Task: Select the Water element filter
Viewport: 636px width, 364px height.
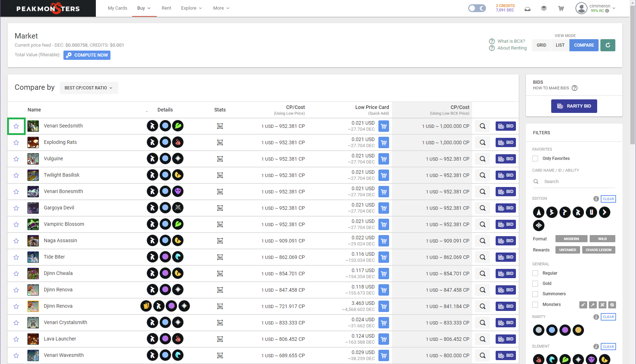Action: click(552, 359)
